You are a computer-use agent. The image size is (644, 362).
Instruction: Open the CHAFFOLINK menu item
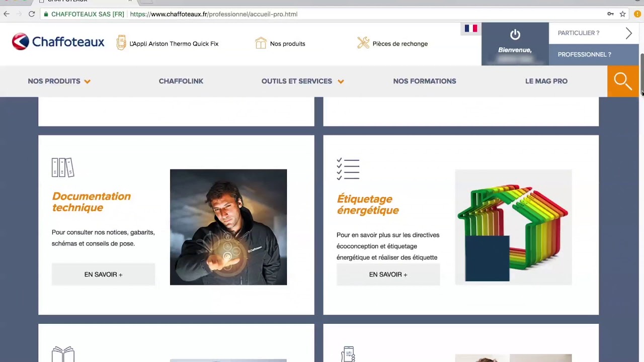click(181, 81)
